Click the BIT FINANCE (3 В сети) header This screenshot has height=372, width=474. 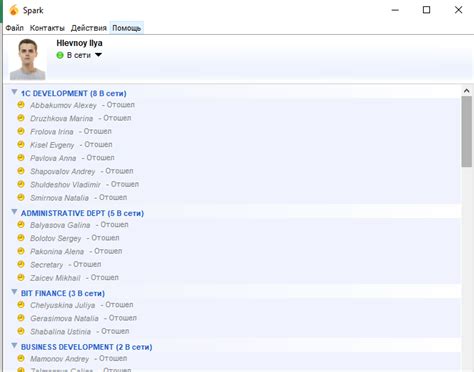63,293
